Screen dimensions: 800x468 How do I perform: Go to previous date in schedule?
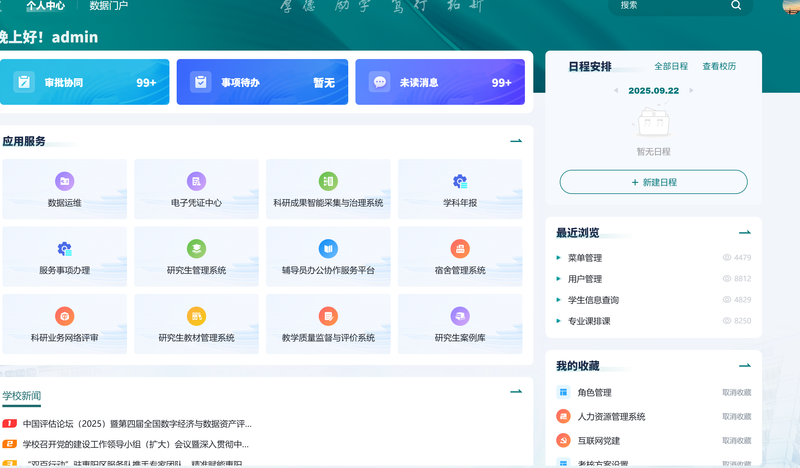616,90
